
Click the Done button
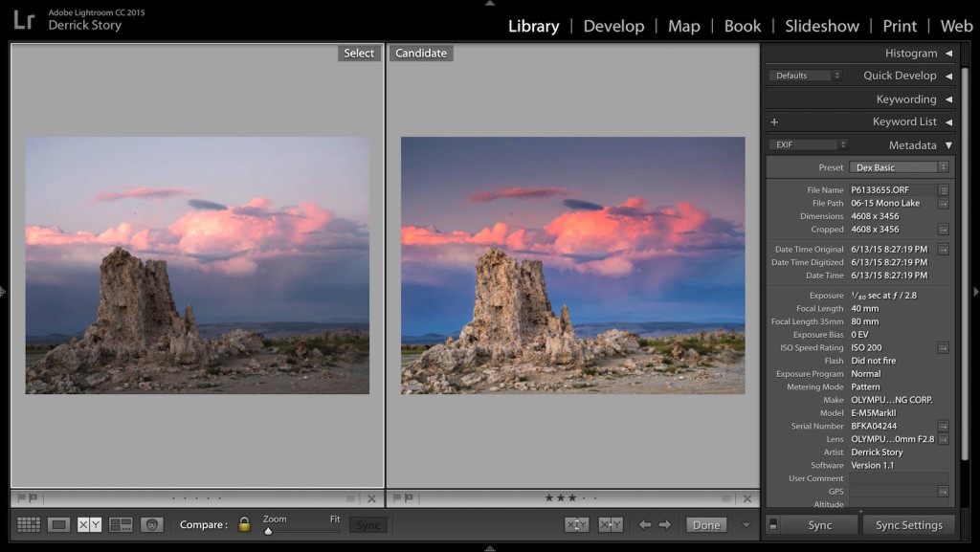(706, 524)
